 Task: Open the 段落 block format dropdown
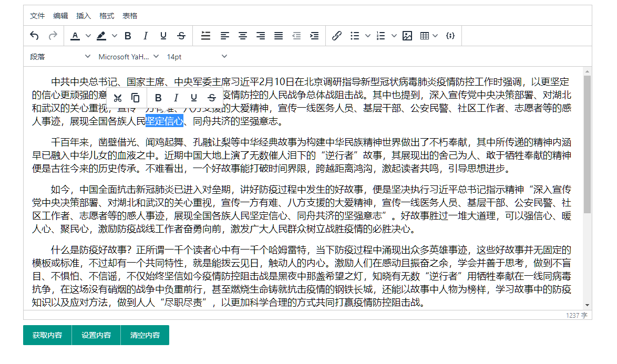click(60, 56)
